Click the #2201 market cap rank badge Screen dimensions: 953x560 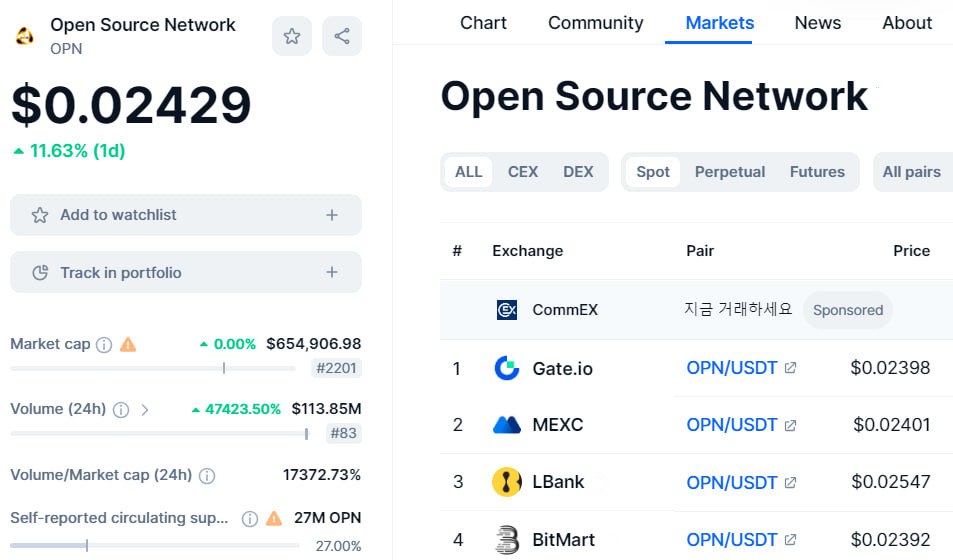click(x=336, y=368)
